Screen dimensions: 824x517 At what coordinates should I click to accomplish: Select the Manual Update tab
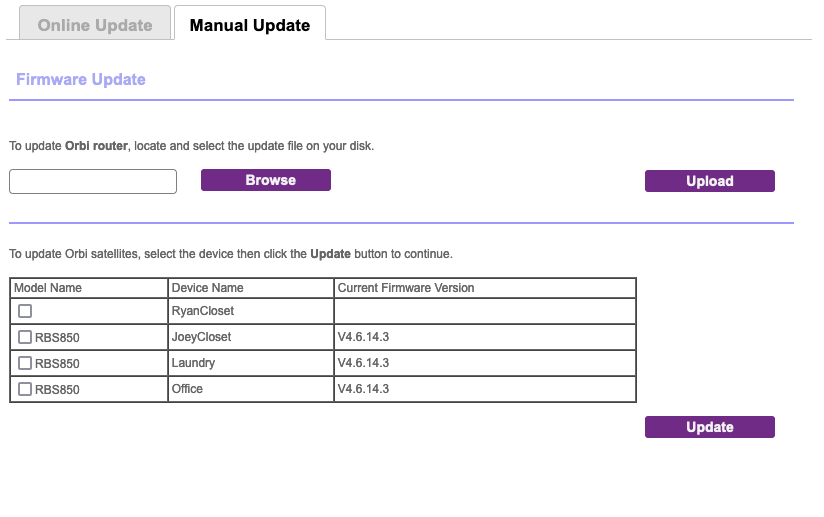[x=250, y=25]
